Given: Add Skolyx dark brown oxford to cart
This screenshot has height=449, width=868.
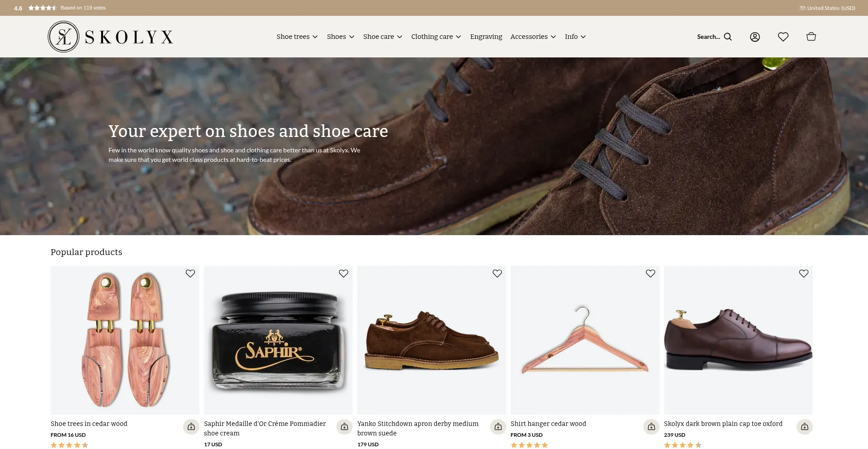Looking at the screenshot, I should [805, 426].
